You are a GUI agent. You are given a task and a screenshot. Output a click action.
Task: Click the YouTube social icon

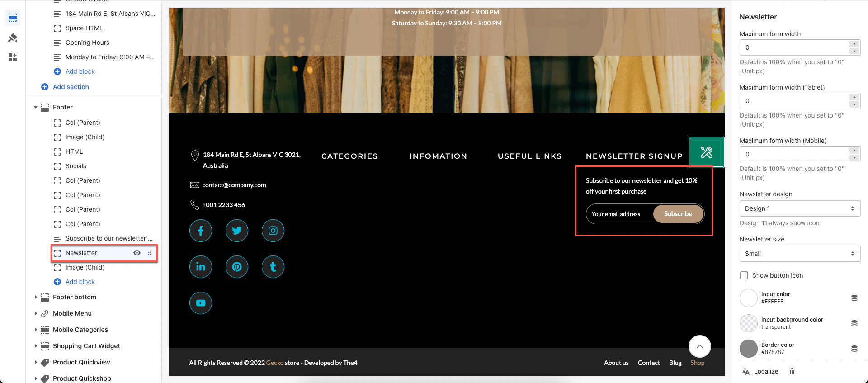click(201, 303)
